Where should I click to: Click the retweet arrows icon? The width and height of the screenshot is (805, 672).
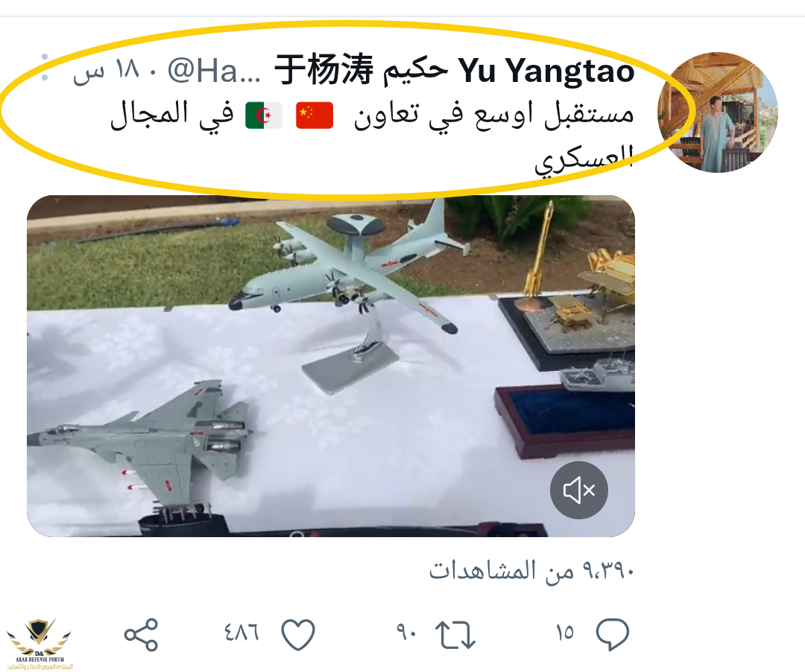[x=455, y=635]
